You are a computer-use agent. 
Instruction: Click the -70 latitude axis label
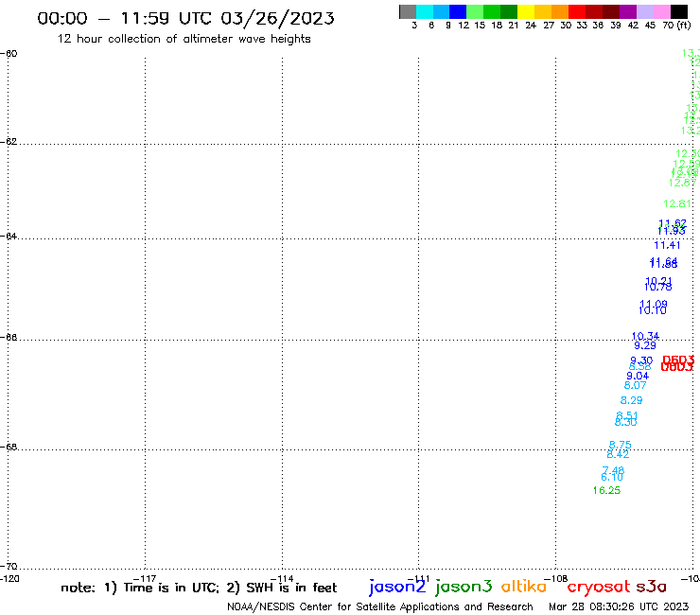[9, 567]
